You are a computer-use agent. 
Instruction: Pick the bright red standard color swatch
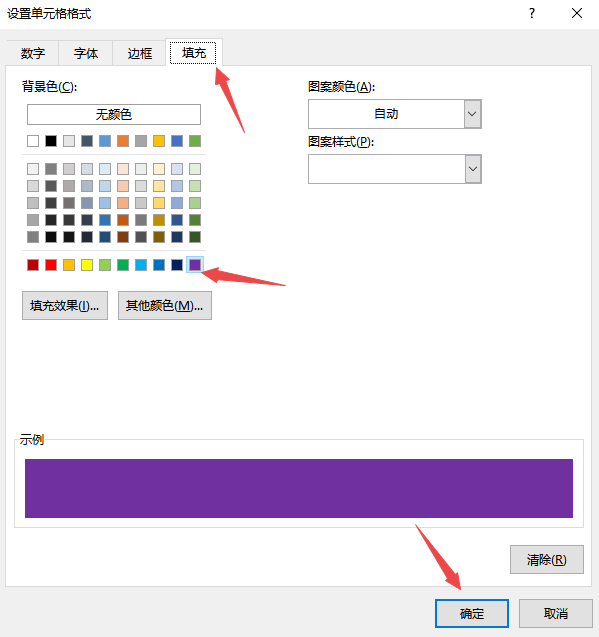tap(51, 265)
